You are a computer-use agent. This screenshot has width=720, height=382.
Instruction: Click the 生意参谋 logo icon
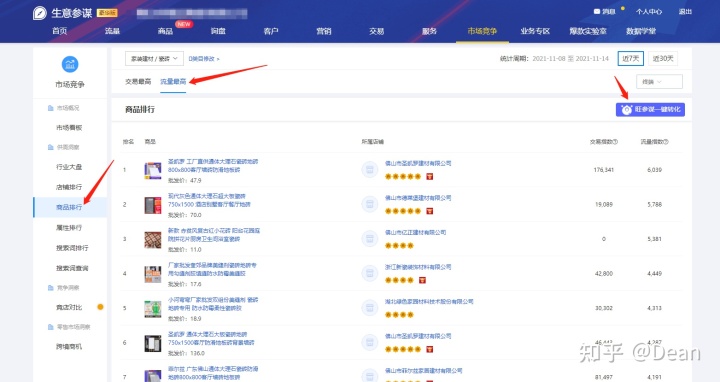coord(40,13)
